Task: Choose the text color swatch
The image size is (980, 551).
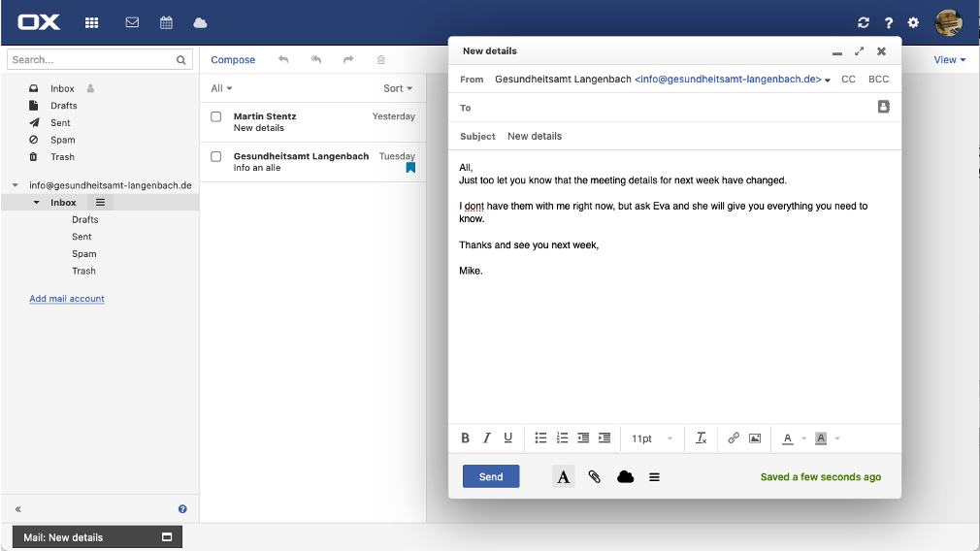Action: 788,438
